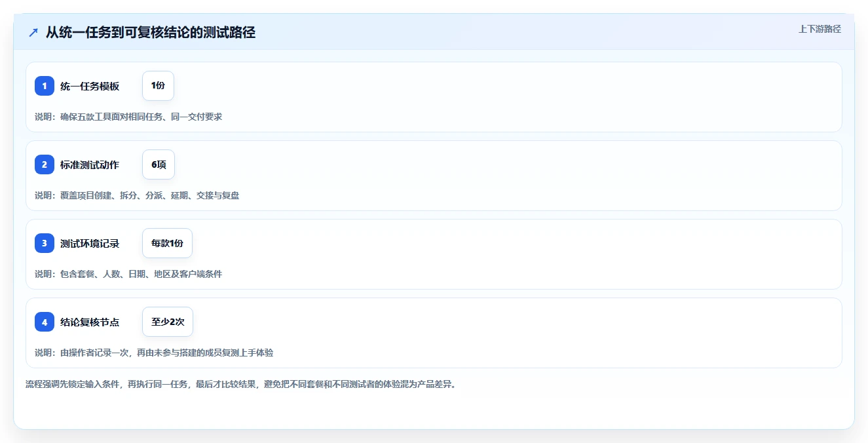Click description starting 包含套餐、人数

coord(128,274)
